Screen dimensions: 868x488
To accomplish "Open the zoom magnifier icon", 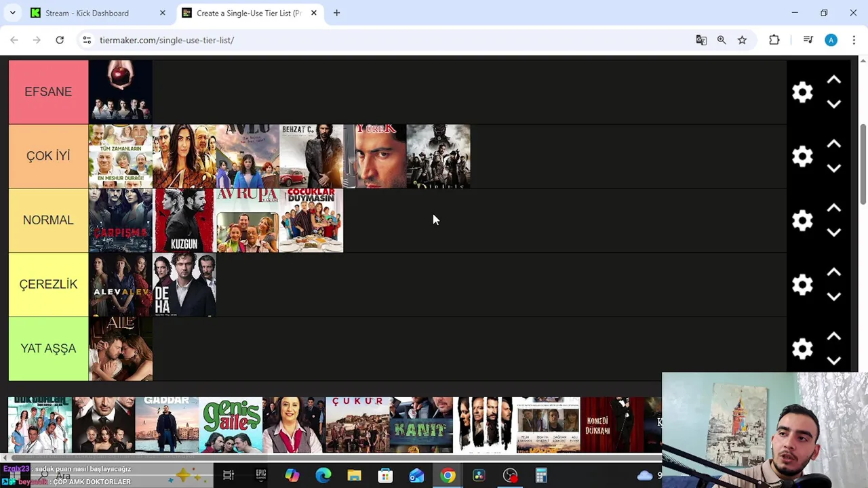I will 722,40.
